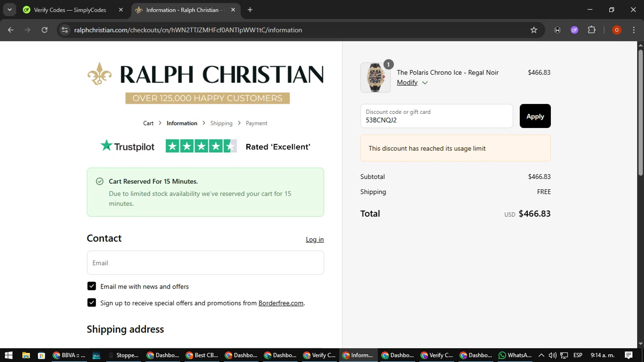Image resolution: width=644 pixels, height=362 pixels.
Task: Click the Shipping FREE value
Action: click(x=544, y=192)
